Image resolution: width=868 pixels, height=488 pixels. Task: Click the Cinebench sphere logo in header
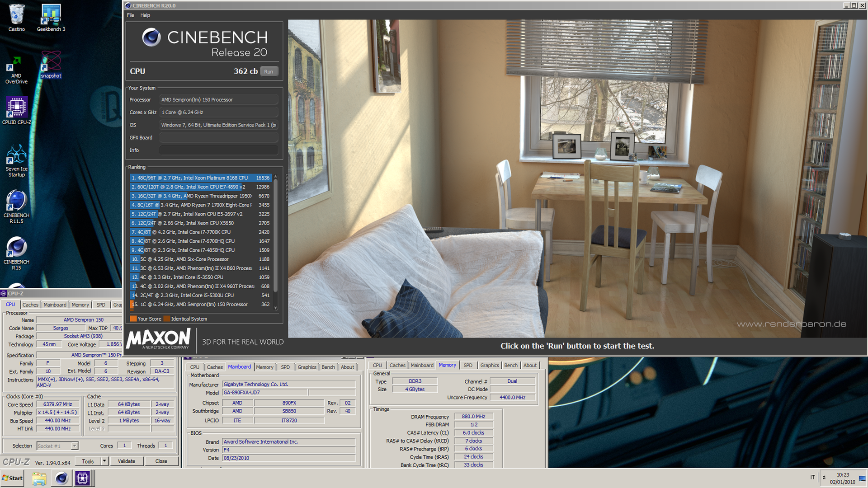(151, 38)
